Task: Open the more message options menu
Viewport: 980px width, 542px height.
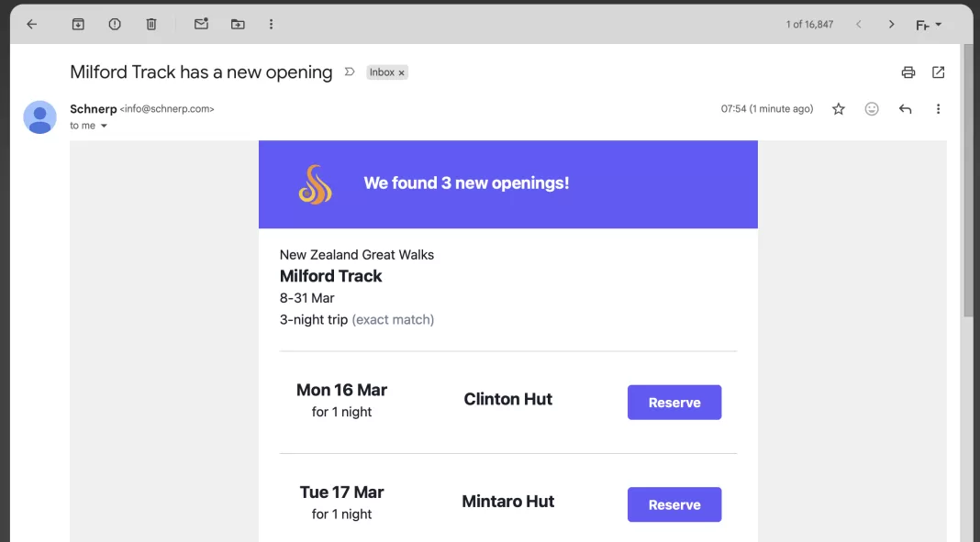Action: click(938, 108)
